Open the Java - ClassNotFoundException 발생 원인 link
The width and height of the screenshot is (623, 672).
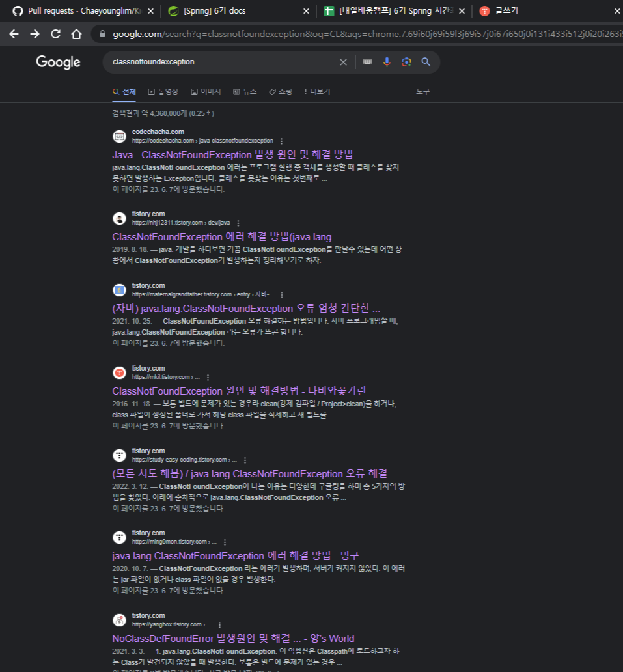pyautogui.click(x=232, y=155)
